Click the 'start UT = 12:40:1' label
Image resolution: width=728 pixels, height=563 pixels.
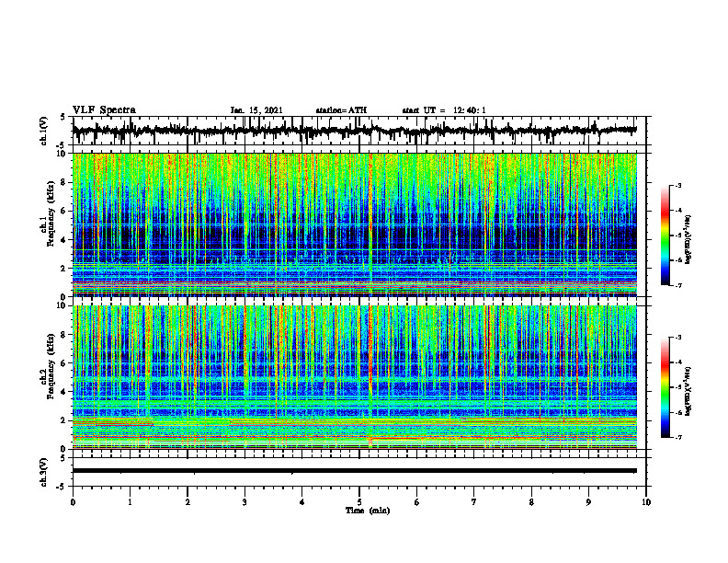click(x=444, y=110)
